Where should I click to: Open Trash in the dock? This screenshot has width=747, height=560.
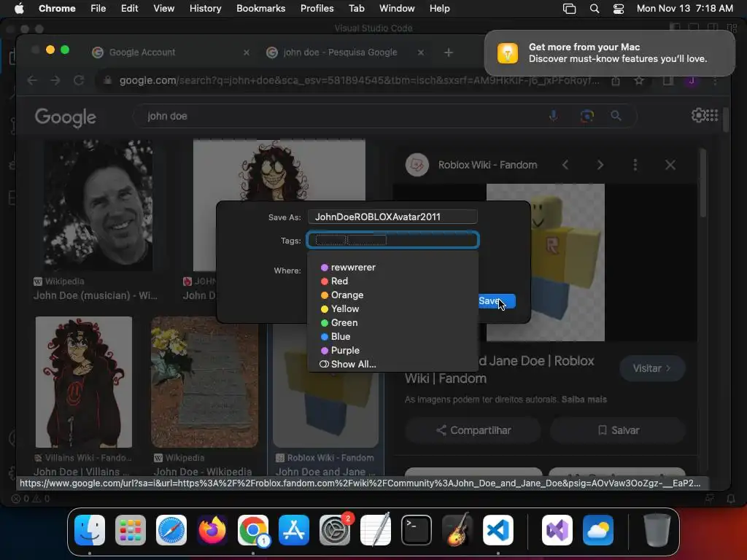[x=657, y=530]
